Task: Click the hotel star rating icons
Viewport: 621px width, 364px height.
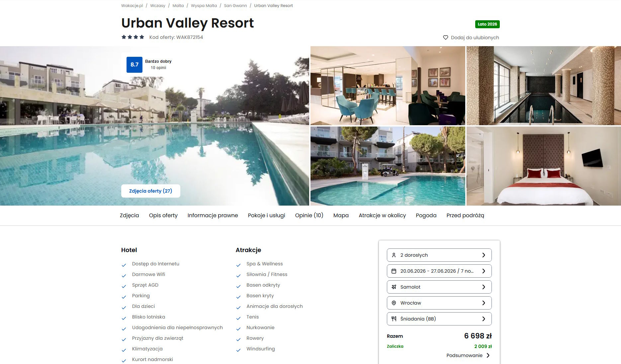Action: [x=133, y=37]
